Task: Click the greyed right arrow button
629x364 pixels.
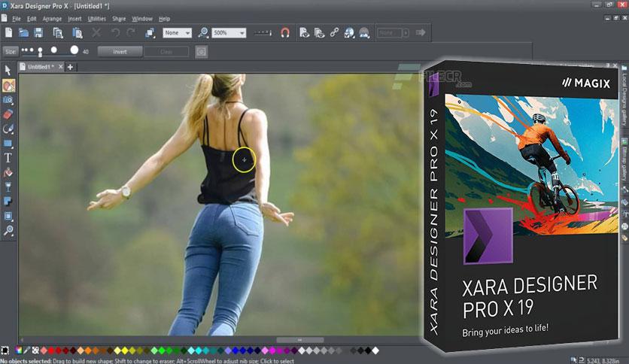Action: point(421,32)
